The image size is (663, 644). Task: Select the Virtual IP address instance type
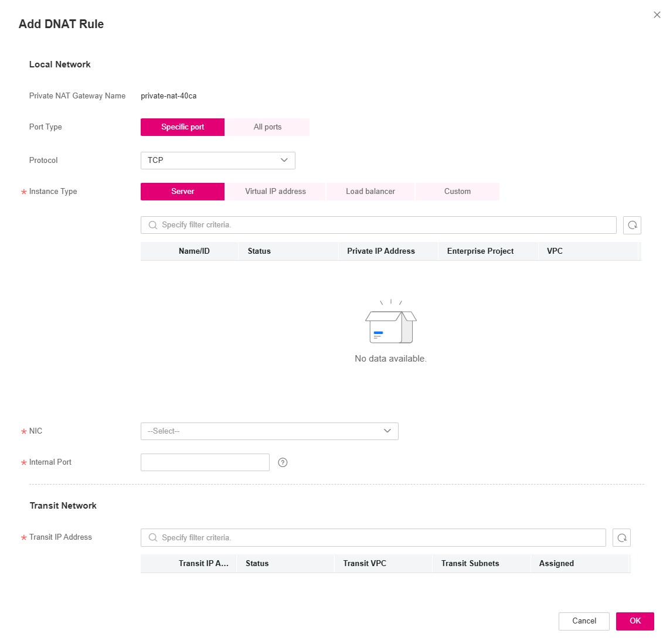(276, 192)
